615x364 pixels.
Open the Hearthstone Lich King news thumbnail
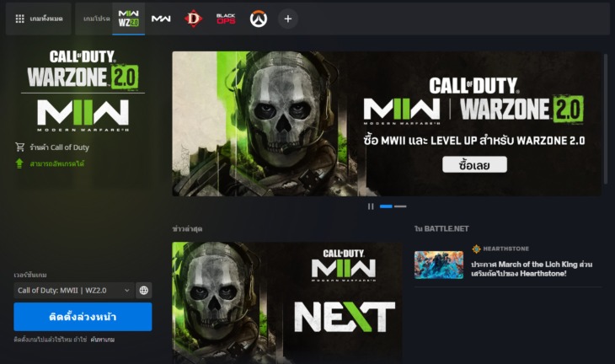point(438,265)
